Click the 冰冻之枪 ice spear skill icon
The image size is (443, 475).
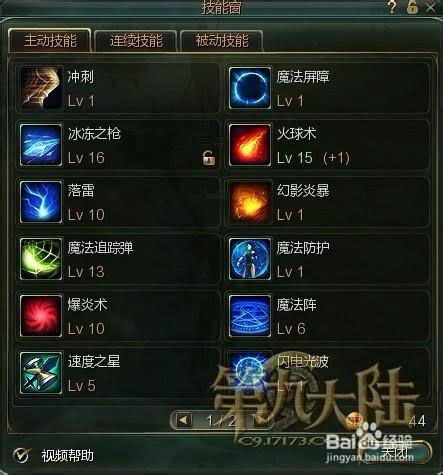pos(41,145)
